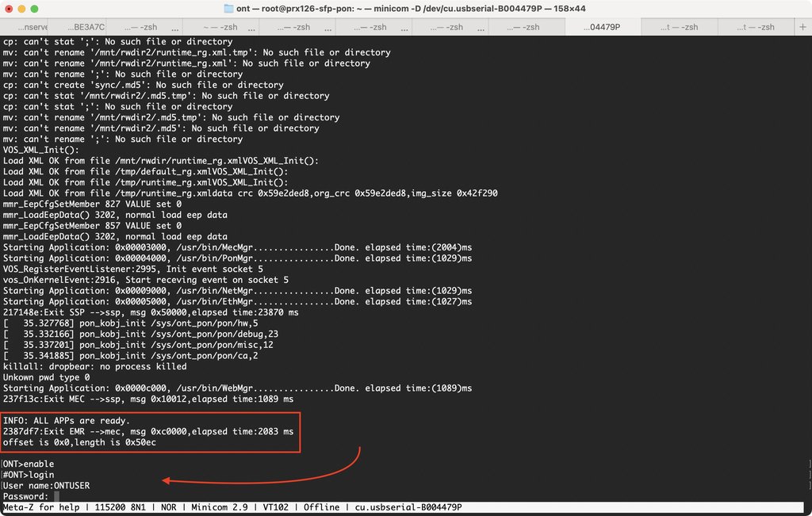This screenshot has width=812, height=516.
Task: Click the 'Starting Application: /usr/bin/WebMgr' line
Action: [x=237, y=388]
